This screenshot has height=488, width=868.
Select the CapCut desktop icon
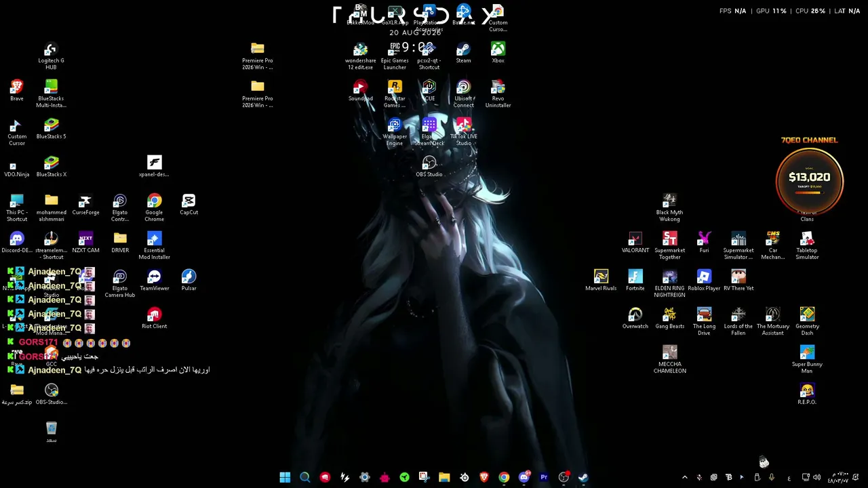pos(189,205)
